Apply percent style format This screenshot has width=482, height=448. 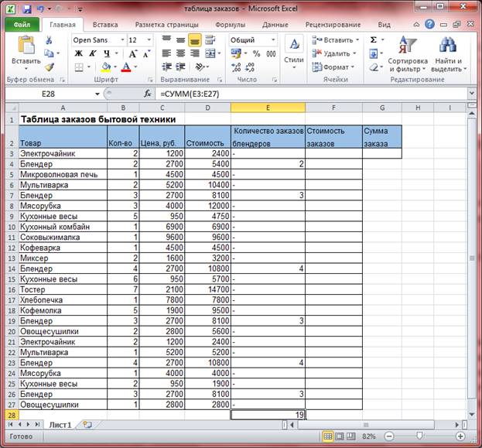click(256, 54)
